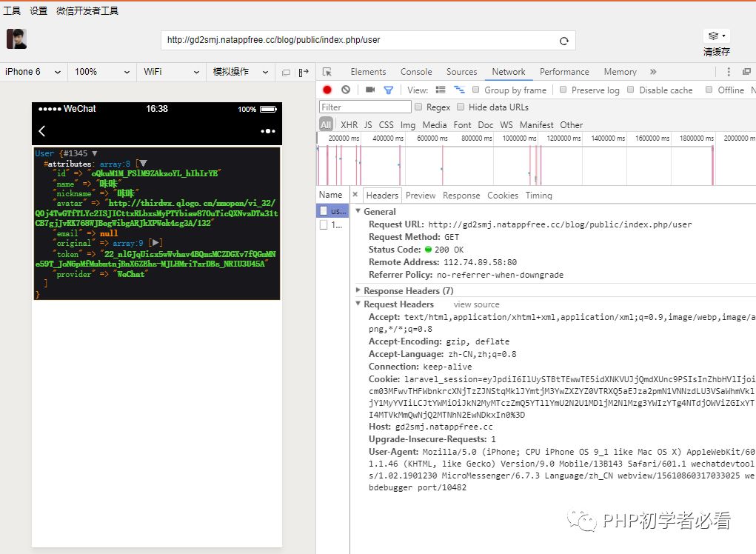This screenshot has height=554, width=756.
Task: Click the view source link in Request Headers
Action: coord(476,304)
